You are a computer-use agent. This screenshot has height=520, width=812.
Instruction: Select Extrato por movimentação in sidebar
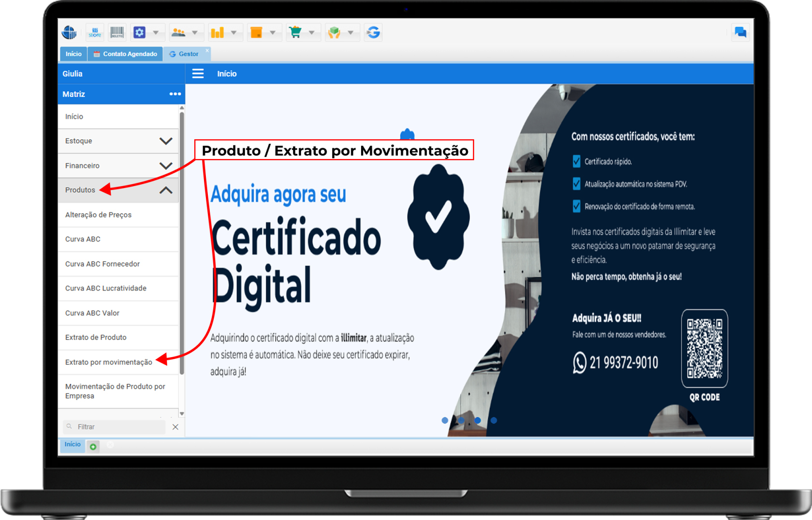coord(109,362)
